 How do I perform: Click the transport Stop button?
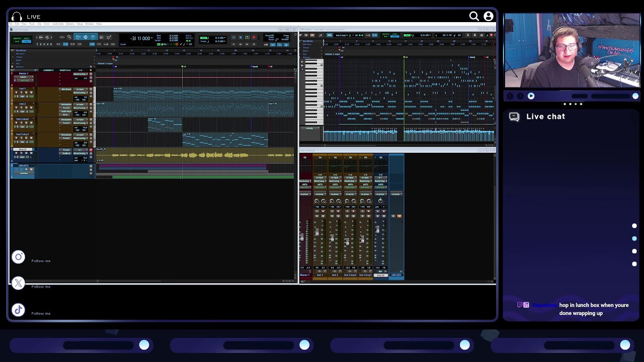[240, 37]
